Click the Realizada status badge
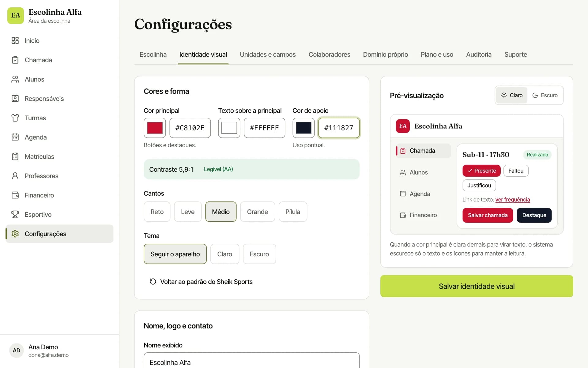 [537, 155]
